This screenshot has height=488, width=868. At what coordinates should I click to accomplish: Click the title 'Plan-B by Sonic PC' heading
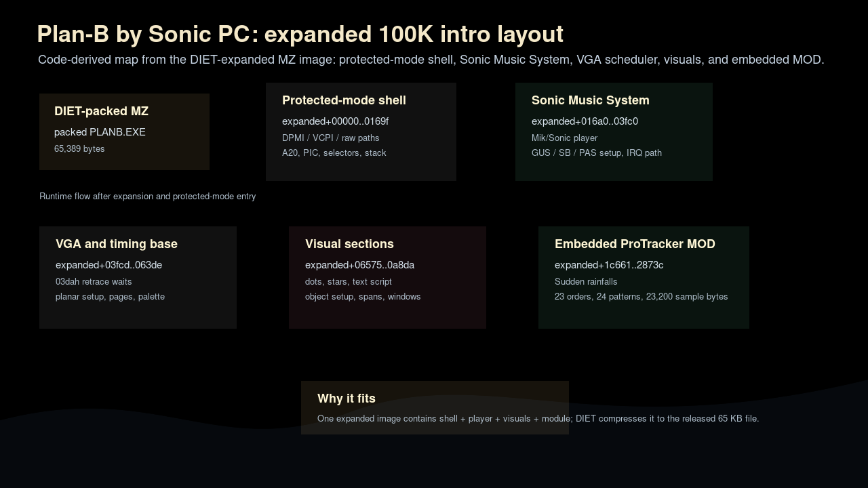click(300, 34)
